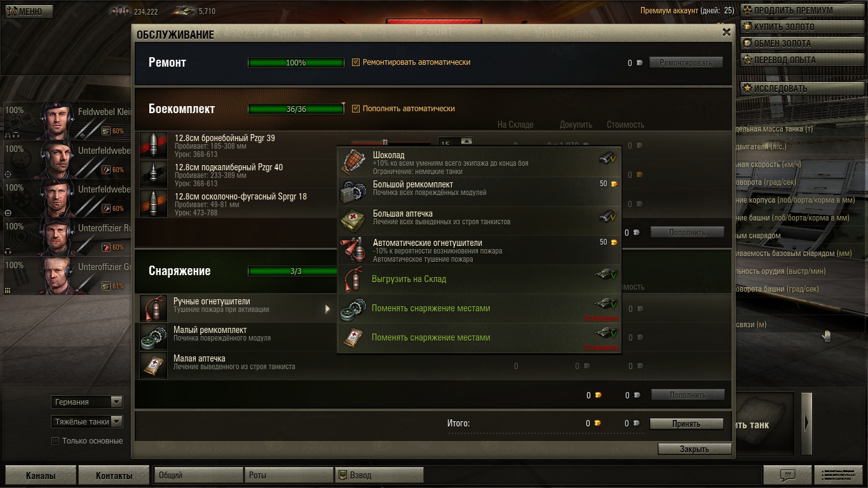868x488 pixels.
Task: Click the Закрыть button
Action: pyautogui.click(x=695, y=449)
